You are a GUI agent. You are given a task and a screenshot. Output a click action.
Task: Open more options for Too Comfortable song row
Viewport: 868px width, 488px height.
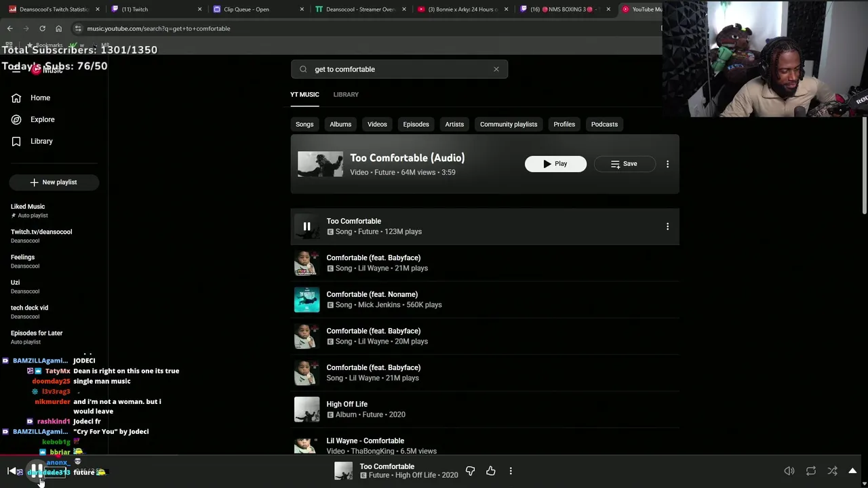(x=667, y=226)
